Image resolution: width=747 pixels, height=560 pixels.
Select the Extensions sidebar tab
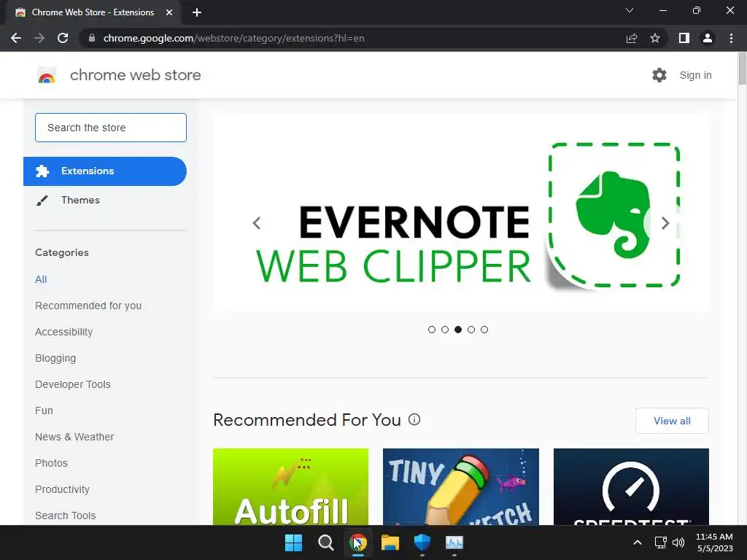click(x=105, y=171)
